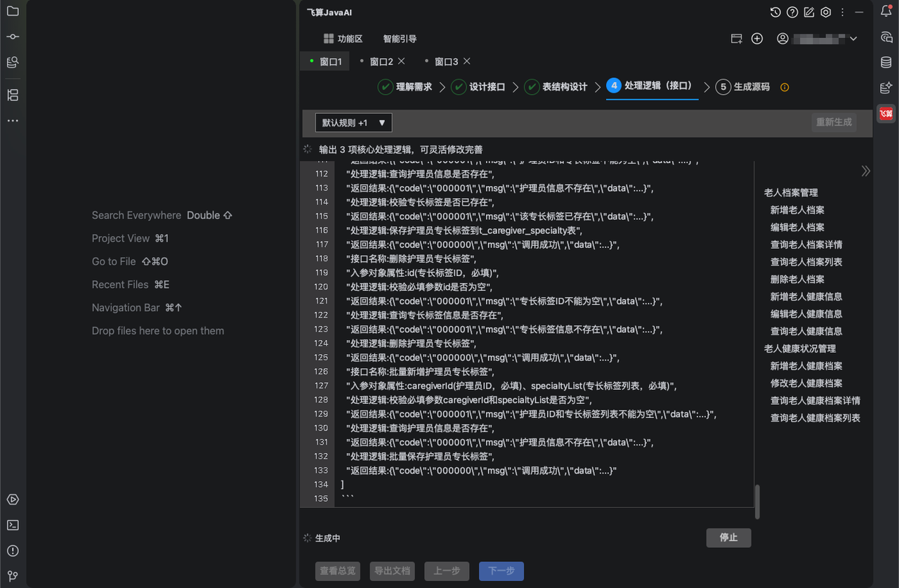Viewport: 899px width, 588px height.
Task: Open the Database tool window icon
Action: (x=886, y=63)
